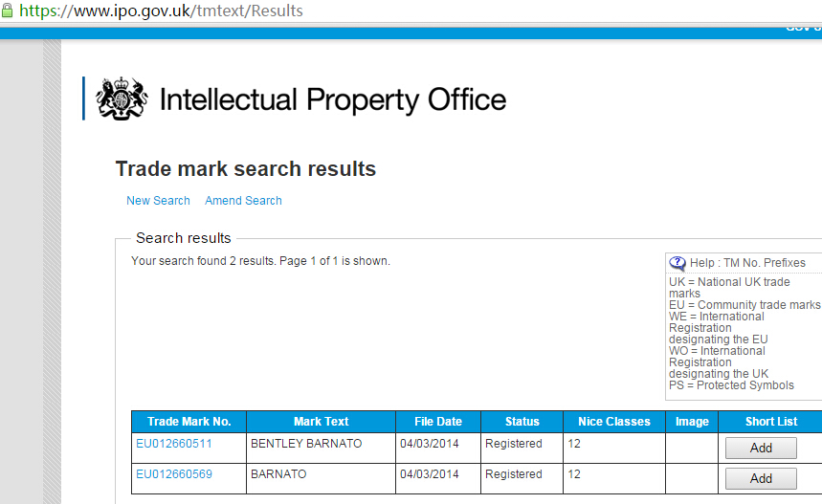Click the 'EU = Community trade marks' help line
Screen dimensions: 822x504
click(x=744, y=305)
